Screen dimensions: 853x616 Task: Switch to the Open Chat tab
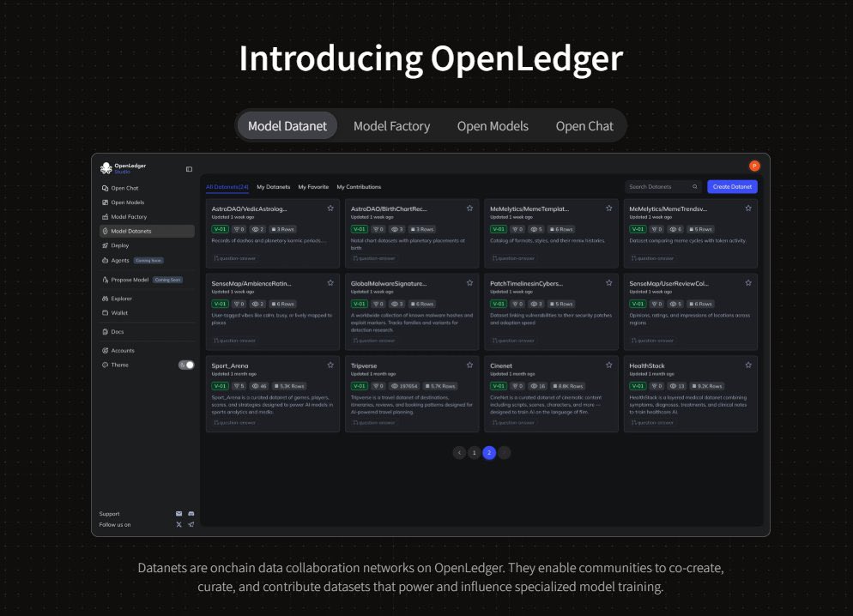[584, 125]
